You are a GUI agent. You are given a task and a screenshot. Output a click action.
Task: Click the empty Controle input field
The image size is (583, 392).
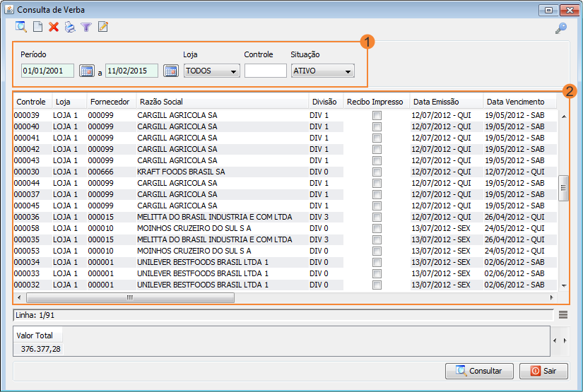266,71
